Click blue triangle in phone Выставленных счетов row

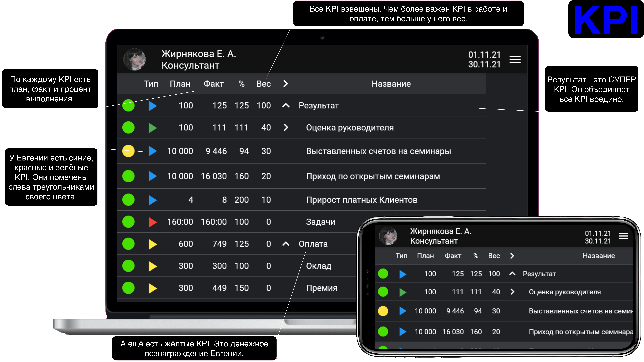[403, 311]
